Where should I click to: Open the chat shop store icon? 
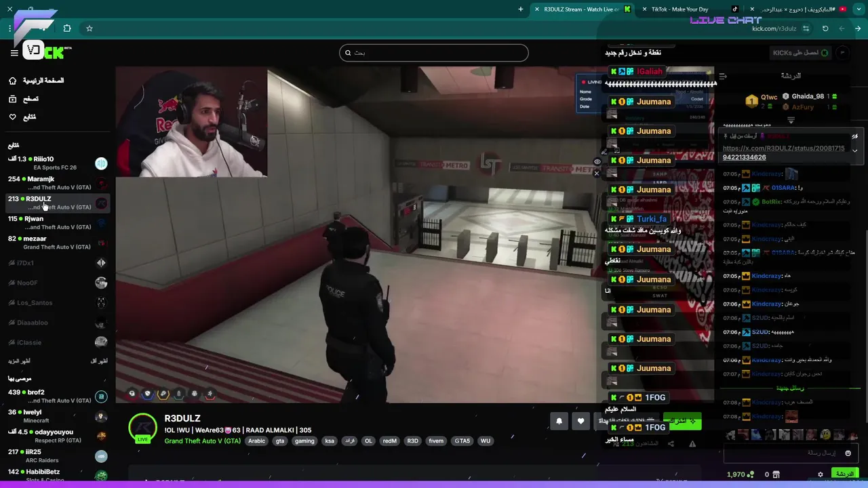pos(776,474)
